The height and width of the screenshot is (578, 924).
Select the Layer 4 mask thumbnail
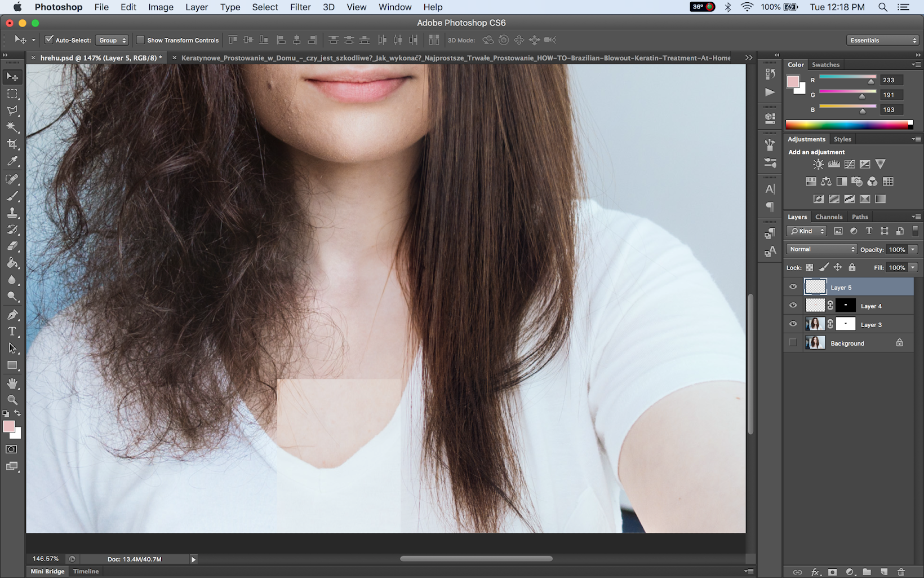tap(845, 306)
